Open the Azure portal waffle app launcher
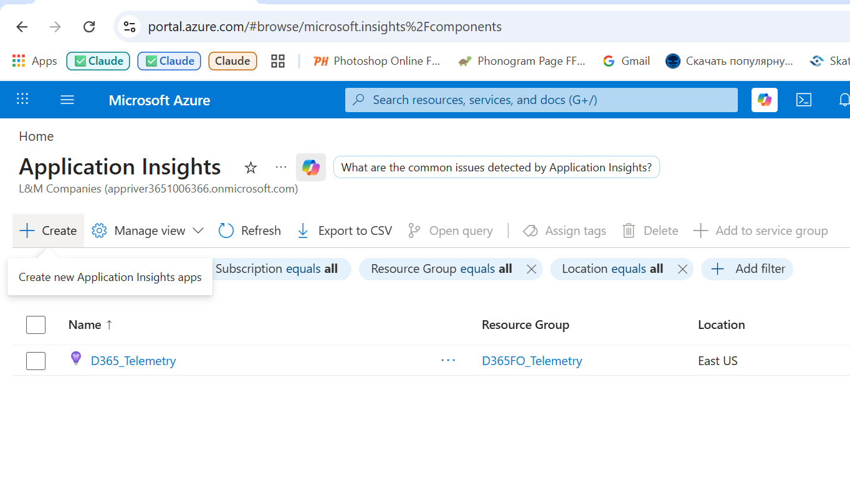Image resolution: width=850 pixels, height=504 pixels. [22, 100]
